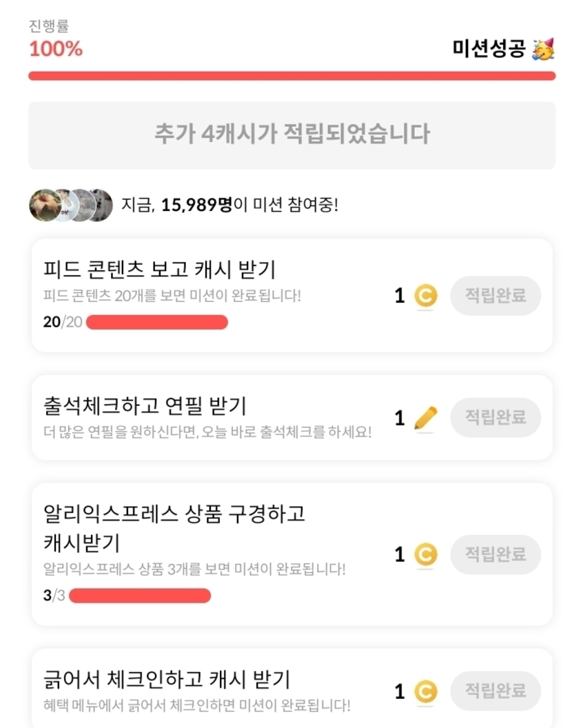This screenshot has height=728, width=572.
Task: Click the overall 100% red progress bar
Action: coord(292,76)
